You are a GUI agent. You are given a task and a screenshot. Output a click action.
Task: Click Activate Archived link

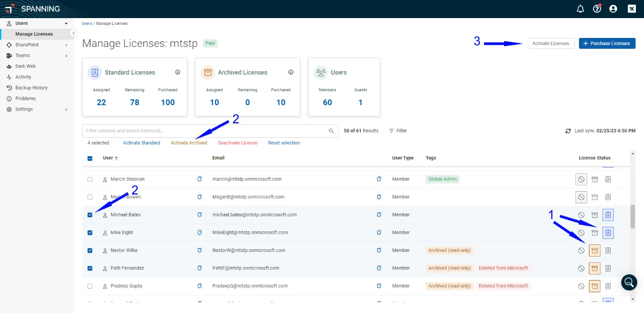[189, 143]
